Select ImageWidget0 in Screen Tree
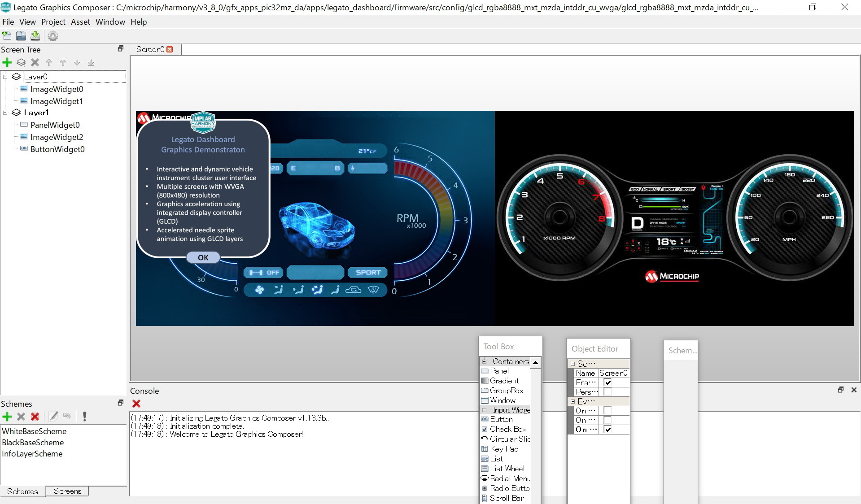Viewport: 861px width, 504px height. point(57,89)
